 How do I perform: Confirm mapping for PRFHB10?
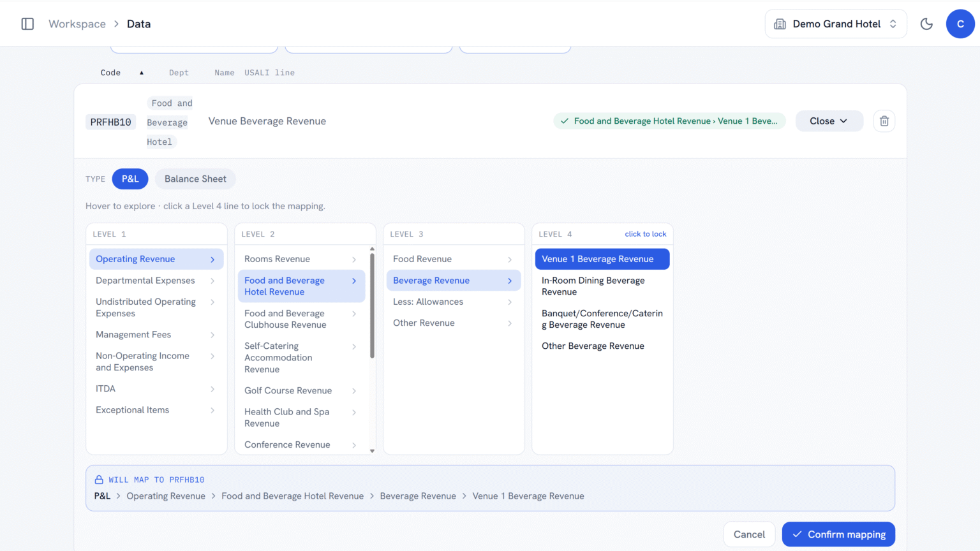[838, 534]
